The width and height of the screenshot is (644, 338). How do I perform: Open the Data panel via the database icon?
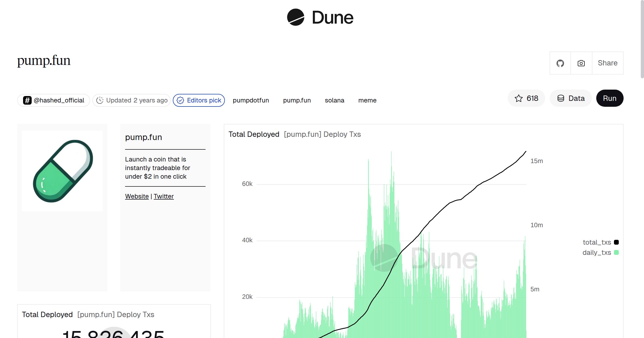[x=561, y=98]
